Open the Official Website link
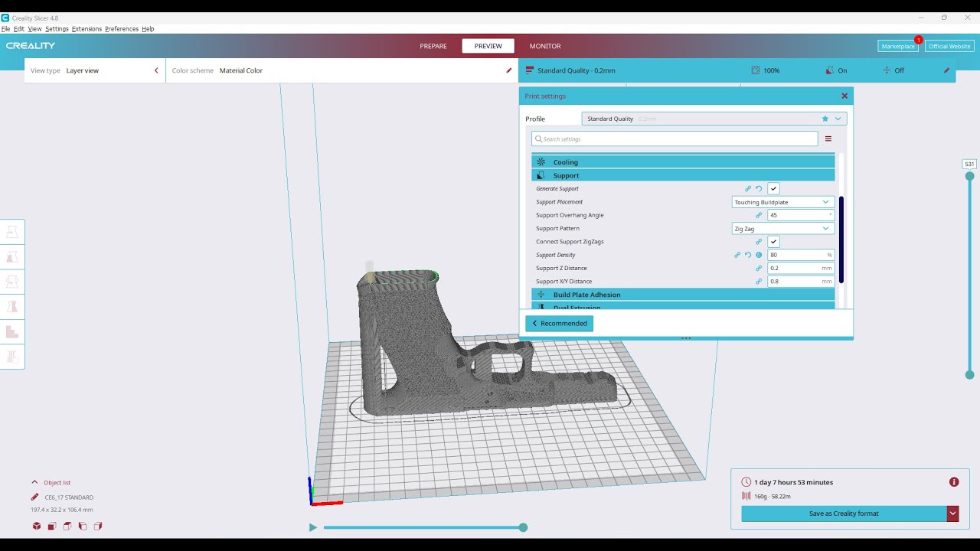Image resolution: width=980 pixels, height=551 pixels. tap(949, 46)
